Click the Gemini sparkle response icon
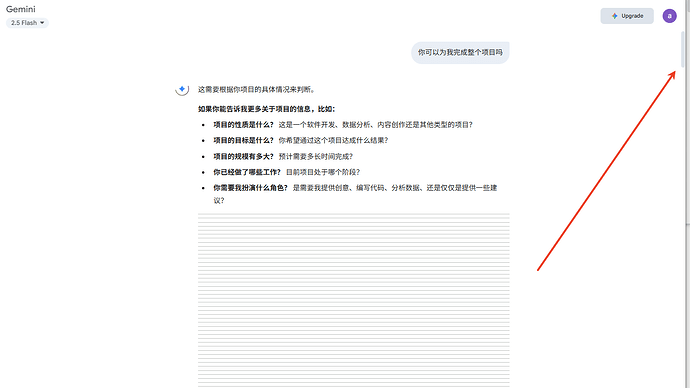Viewport: 690px width, 388px height. 182,89
